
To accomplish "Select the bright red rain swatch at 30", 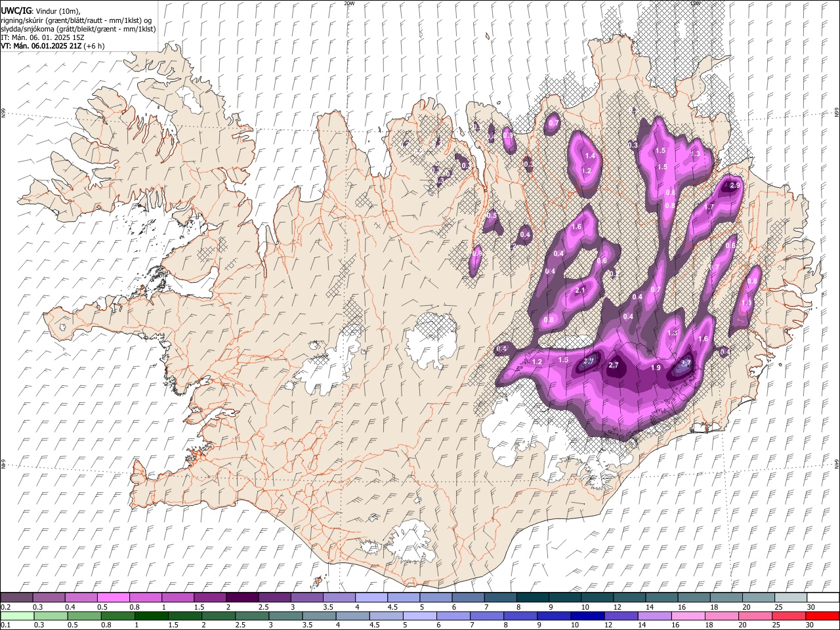I will click(x=822, y=616).
